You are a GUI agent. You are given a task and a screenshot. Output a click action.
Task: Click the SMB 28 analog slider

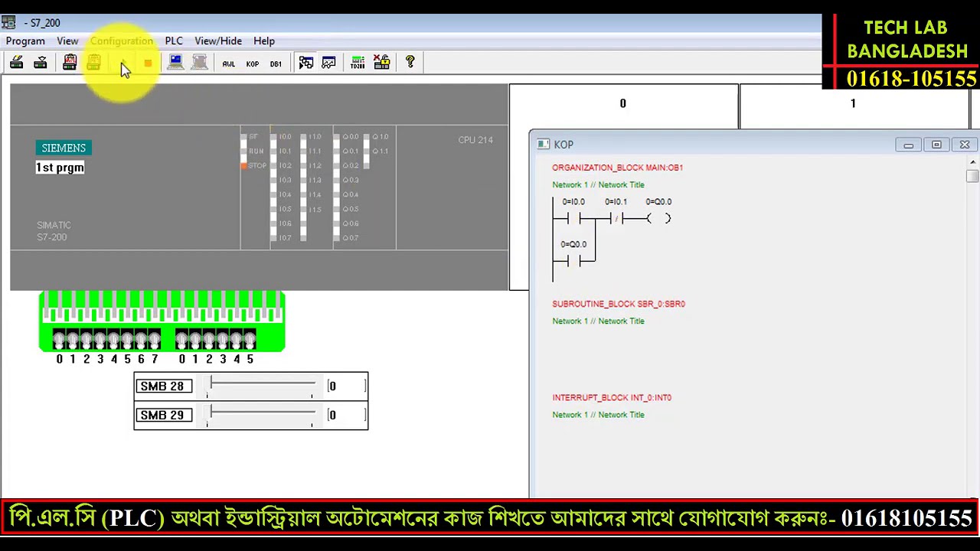260,386
